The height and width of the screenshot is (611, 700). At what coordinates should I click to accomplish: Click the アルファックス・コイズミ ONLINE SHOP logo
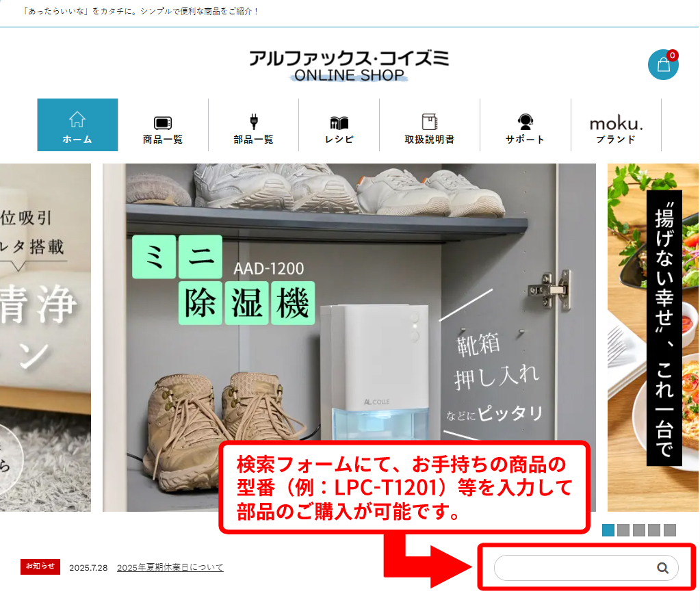coord(349,66)
